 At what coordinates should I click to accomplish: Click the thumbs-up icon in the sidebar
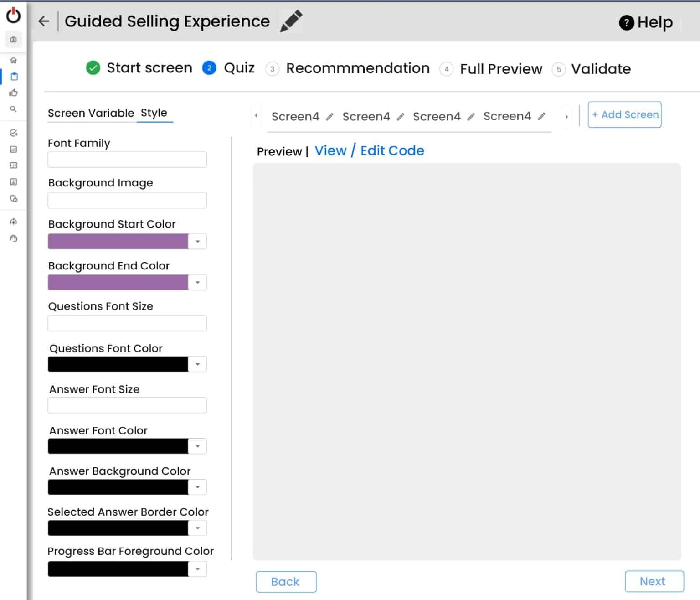[14, 93]
